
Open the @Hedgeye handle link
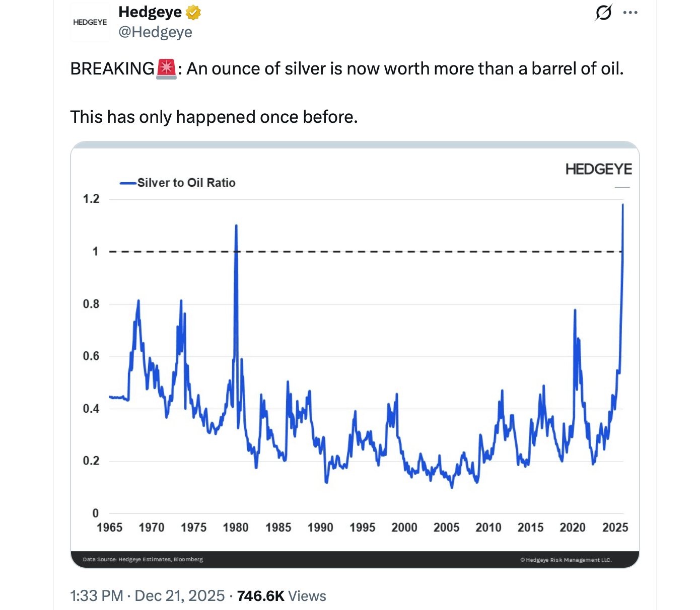pyautogui.click(x=156, y=32)
